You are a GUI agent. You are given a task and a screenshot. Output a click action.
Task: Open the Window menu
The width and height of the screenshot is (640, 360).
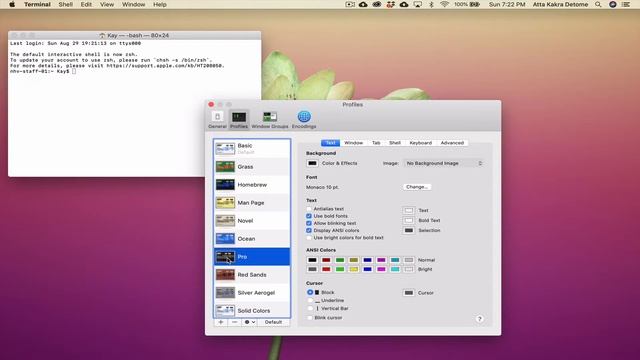(x=133, y=4)
